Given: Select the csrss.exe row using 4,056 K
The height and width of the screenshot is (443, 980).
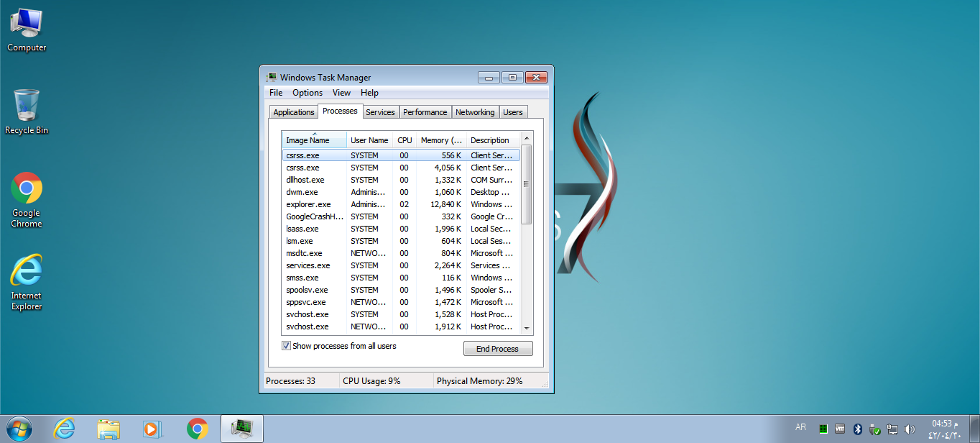Looking at the screenshot, I should pyautogui.click(x=401, y=168).
